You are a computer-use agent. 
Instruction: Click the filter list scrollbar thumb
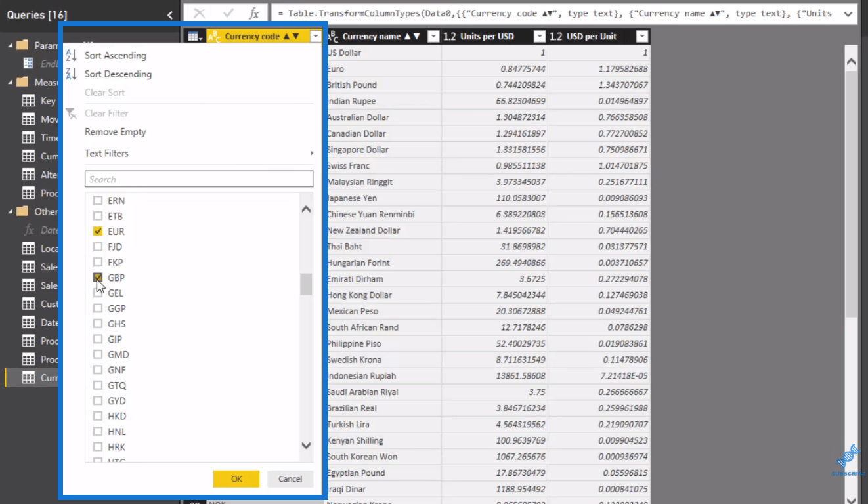tap(306, 284)
